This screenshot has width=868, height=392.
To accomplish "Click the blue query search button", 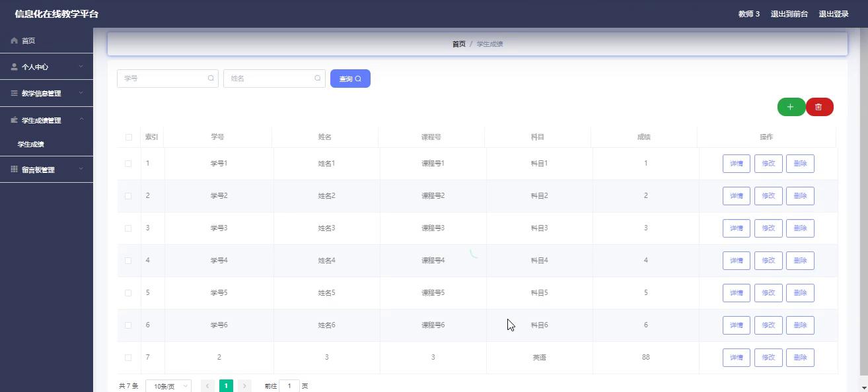I will (350, 79).
